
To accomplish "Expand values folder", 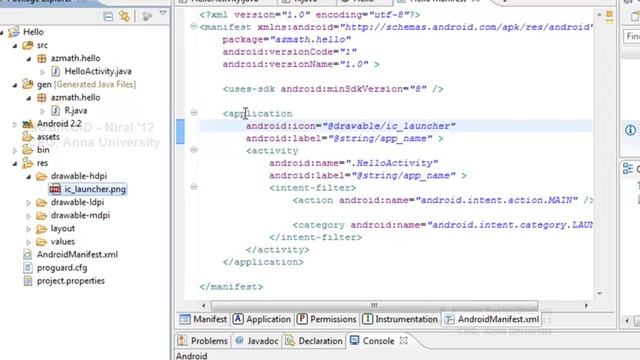I will pos(29,242).
